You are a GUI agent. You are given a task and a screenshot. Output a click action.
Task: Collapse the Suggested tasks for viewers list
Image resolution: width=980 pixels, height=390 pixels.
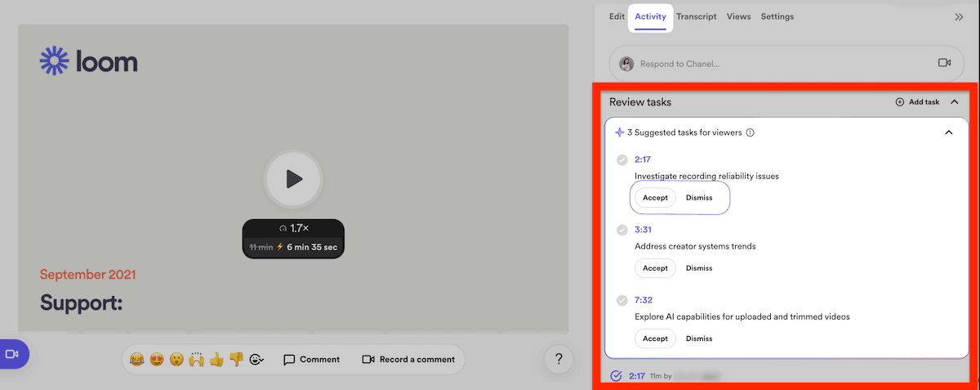coord(948,132)
